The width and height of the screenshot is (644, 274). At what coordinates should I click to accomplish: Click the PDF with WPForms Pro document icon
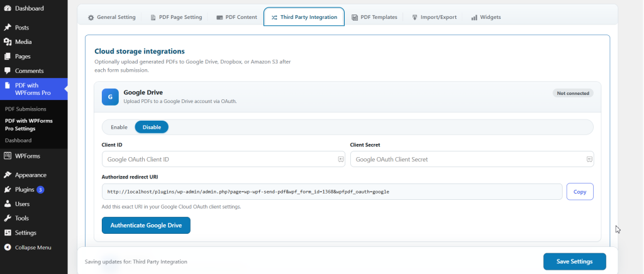click(8, 85)
